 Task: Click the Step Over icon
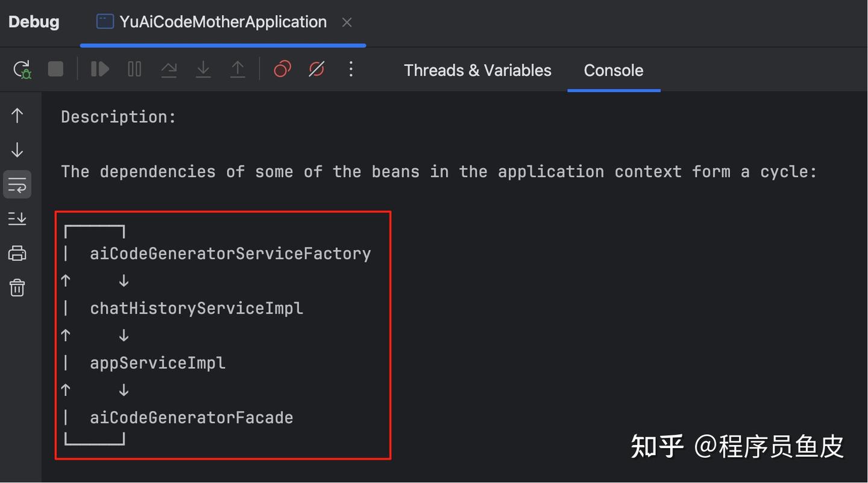tap(169, 70)
